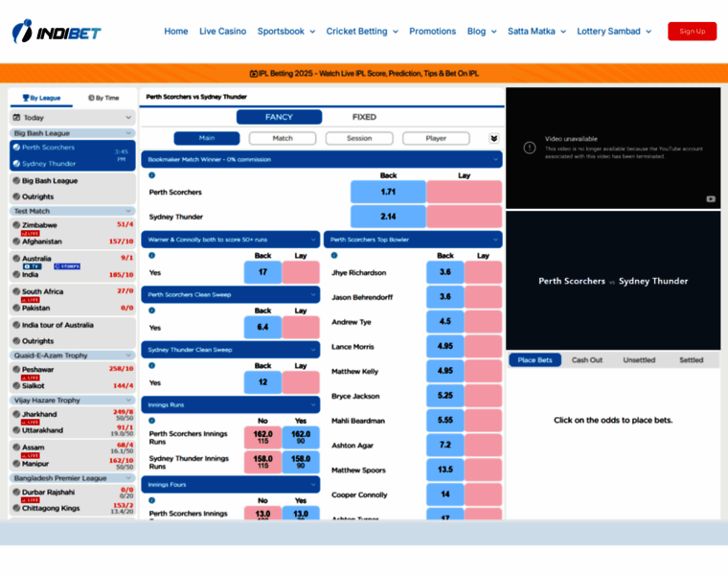Click the LIVE badge under South Africa
Image resolution: width=728 pixels, height=575 pixels.
[x=31, y=300]
